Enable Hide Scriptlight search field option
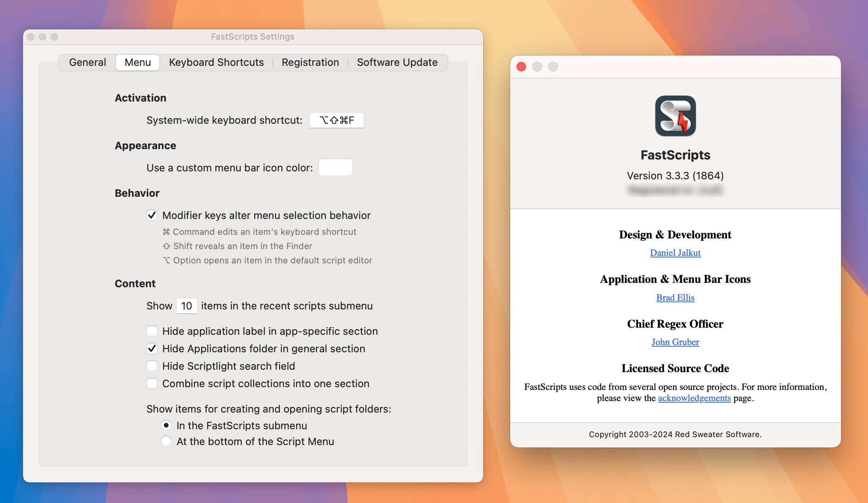The image size is (868, 503). coord(152,366)
